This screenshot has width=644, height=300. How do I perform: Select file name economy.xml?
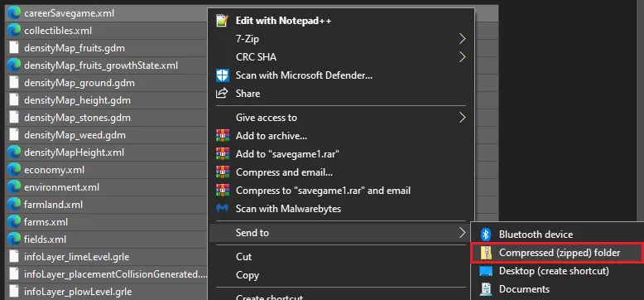coord(54,170)
